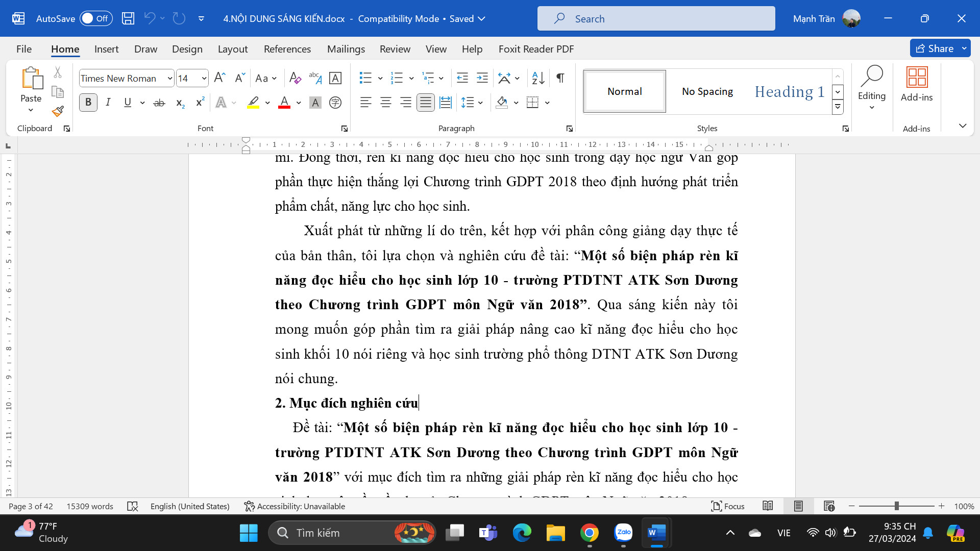Open the Home tab ribbon
This screenshot has height=551, width=980.
pos(65,48)
